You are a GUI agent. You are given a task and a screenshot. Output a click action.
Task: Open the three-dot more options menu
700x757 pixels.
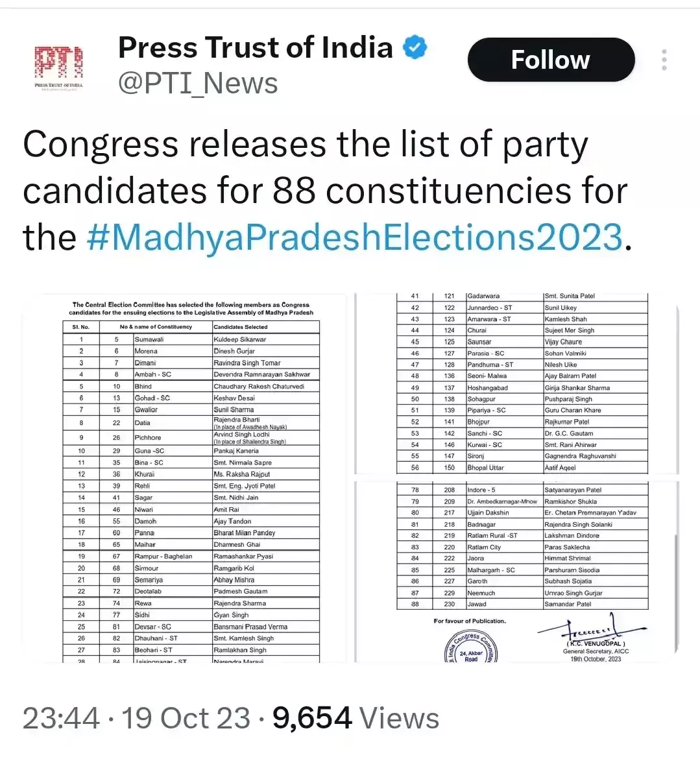tap(664, 60)
